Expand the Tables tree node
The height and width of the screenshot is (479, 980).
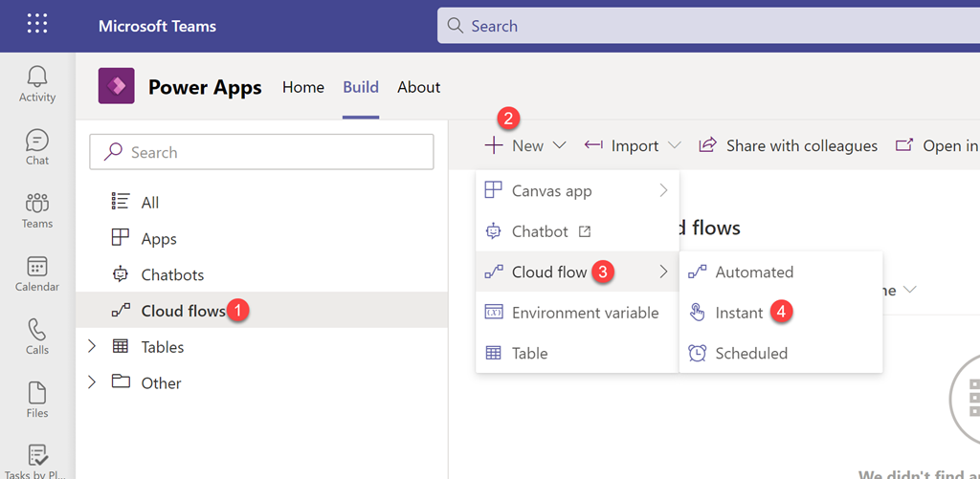tap(92, 346)
